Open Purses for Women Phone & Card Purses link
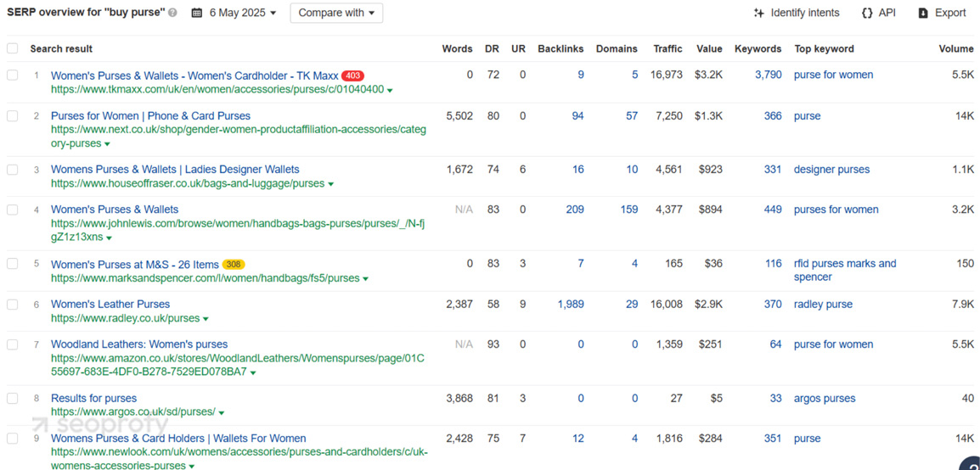Image resolution: width=980 pixels, height=470 pixels. (x=150, y=116)
